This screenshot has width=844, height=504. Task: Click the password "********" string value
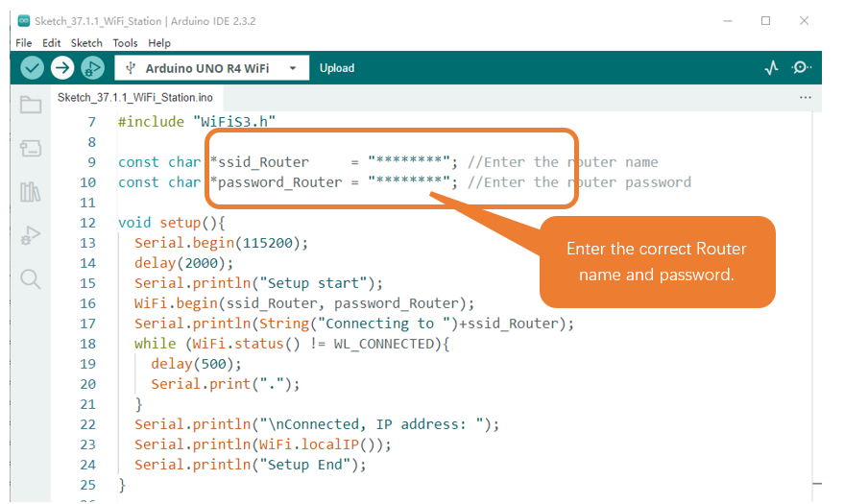(x=409, y=181)
